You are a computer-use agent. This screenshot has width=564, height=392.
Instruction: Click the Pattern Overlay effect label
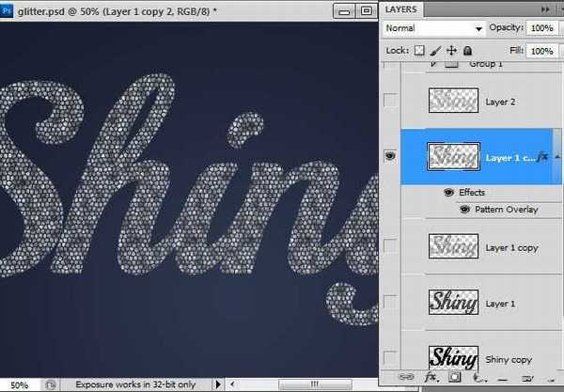(x=507, y=210)
